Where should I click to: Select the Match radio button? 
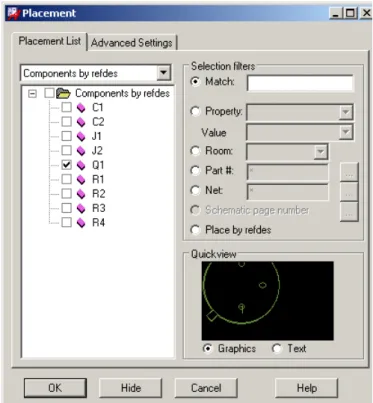195,82
